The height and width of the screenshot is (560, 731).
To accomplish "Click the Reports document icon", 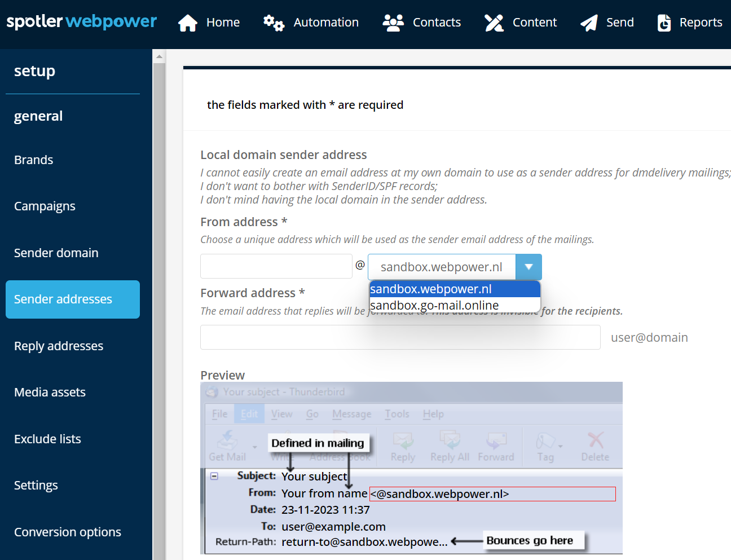I will [x=664, y=23].
